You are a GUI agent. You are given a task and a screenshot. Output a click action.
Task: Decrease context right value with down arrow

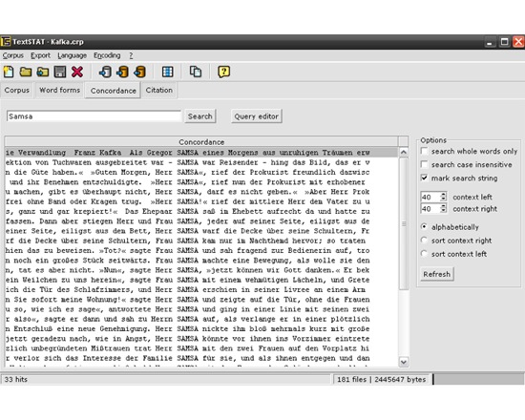(x=443, y=211)
